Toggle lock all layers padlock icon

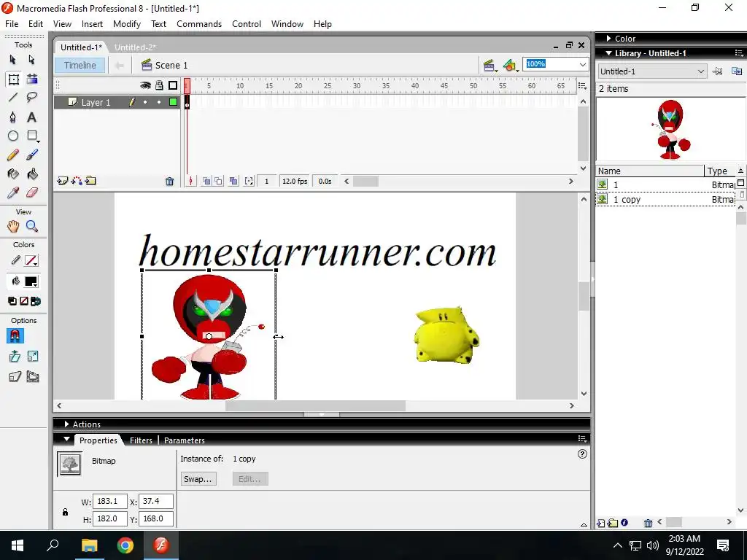[159, 85]
